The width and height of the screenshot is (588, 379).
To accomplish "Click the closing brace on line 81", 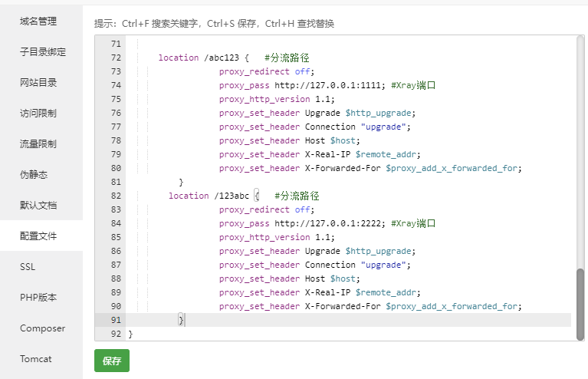I will [181, 182].
